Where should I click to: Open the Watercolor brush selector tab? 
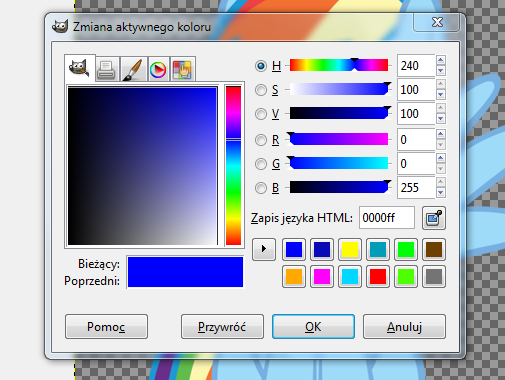pos(133,69)
